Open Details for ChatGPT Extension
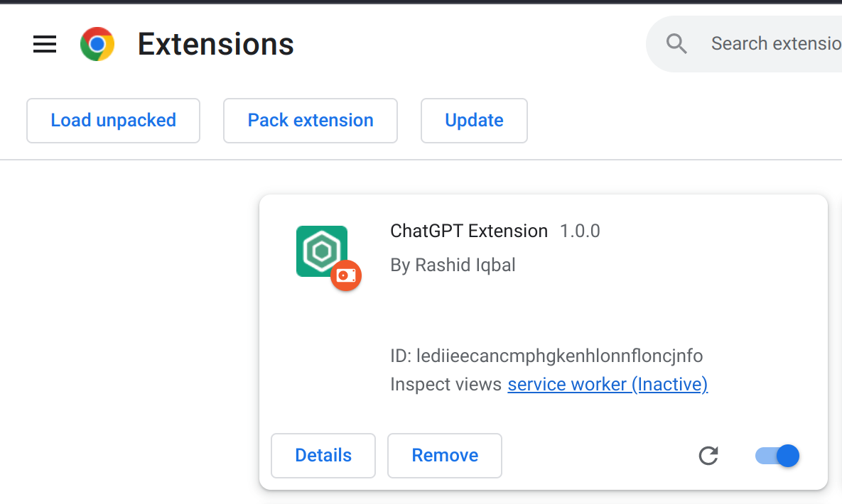 (x=323, y=455)
